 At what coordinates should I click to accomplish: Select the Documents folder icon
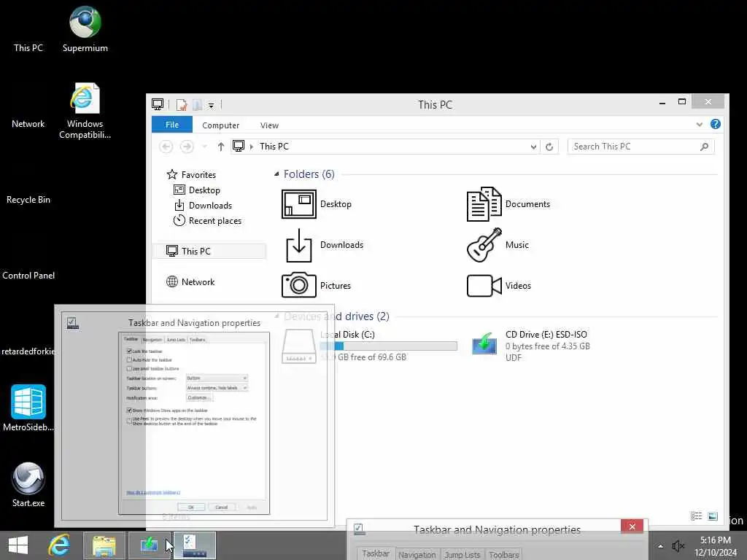tap(484, 204)
